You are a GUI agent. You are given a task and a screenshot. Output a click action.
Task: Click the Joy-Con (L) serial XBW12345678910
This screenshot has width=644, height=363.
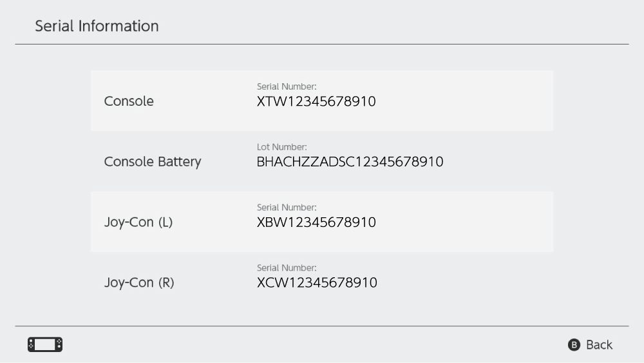[316, 222]
